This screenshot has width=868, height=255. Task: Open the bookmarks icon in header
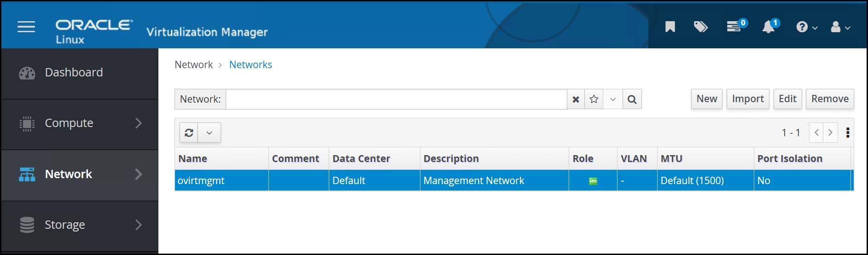click(x=670, y=27)
